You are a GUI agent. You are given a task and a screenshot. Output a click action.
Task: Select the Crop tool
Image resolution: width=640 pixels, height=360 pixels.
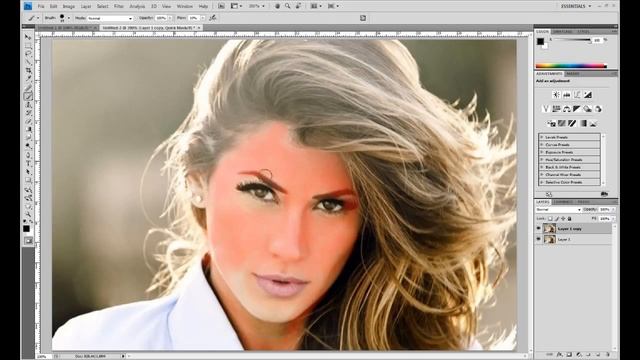click(28, 71)
